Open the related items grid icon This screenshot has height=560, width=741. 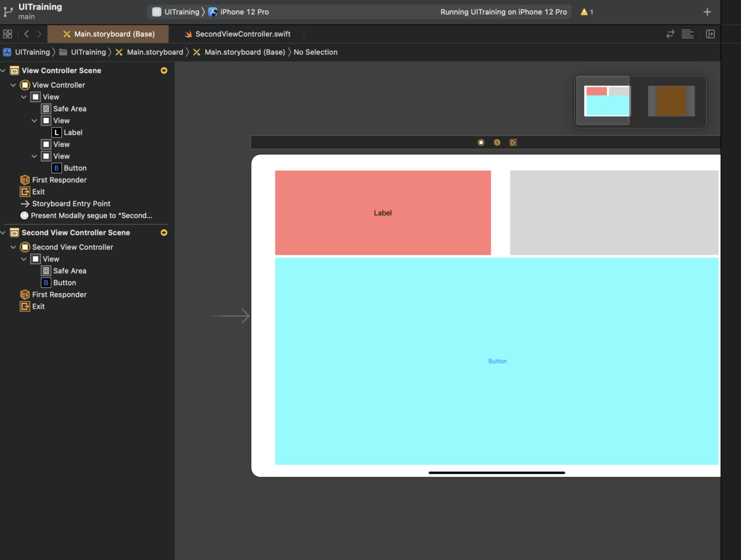pos(7,34)
